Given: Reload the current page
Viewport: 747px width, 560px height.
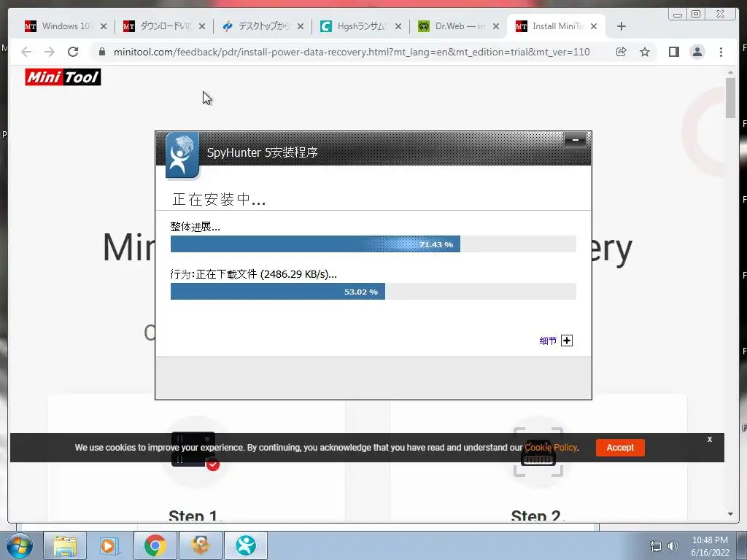Looking at the screenshot, I should (x=73, y=52).
